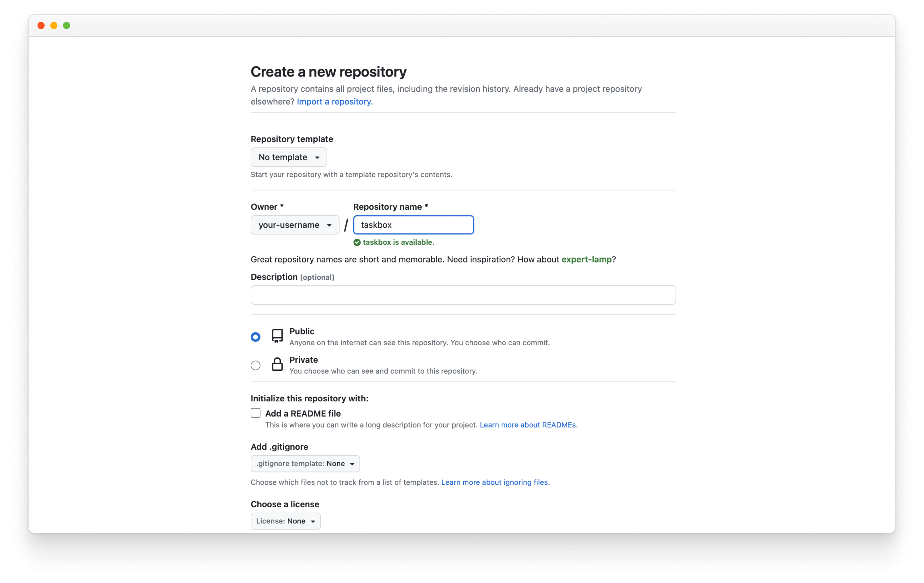Expand the .gitignore template selector

click(x=305, y=463)
